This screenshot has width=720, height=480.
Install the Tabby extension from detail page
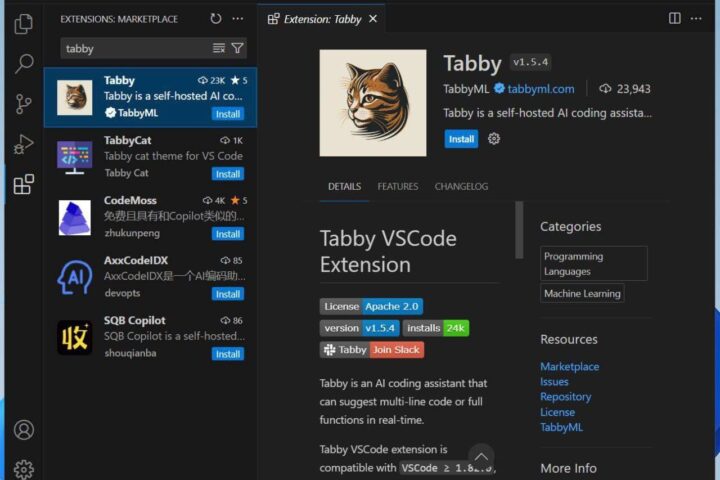[461, 139]
